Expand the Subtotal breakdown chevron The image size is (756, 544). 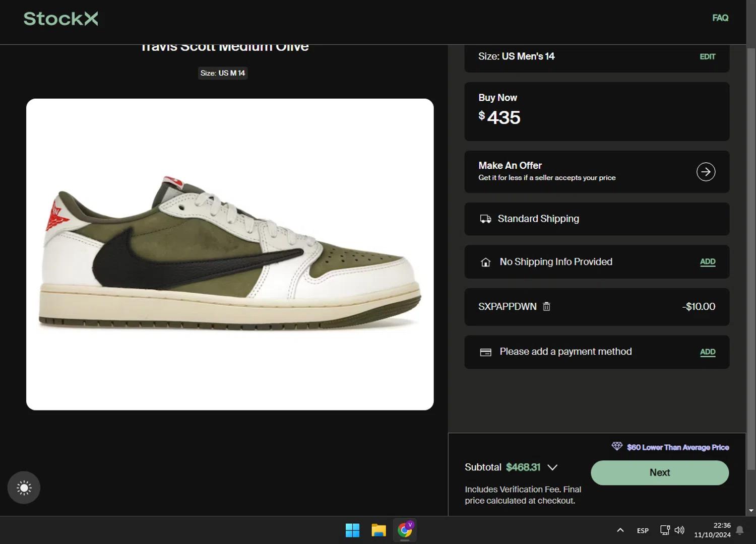pos(552,467)
